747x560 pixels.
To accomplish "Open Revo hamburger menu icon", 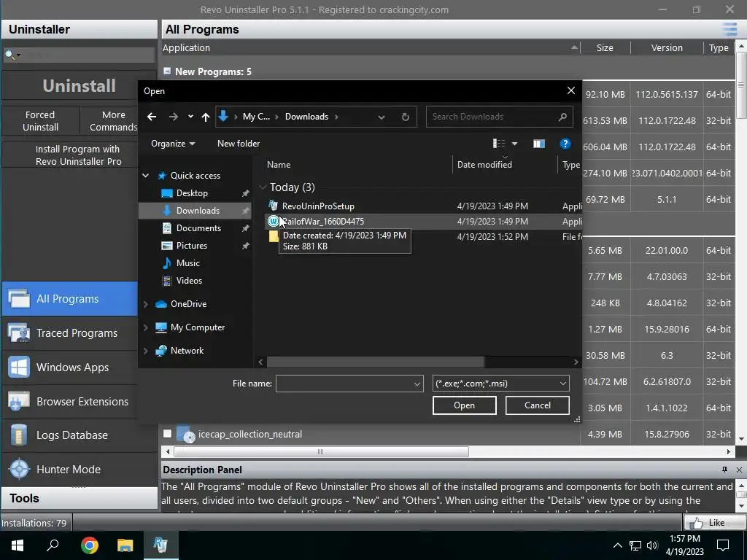I will point(729,29).
